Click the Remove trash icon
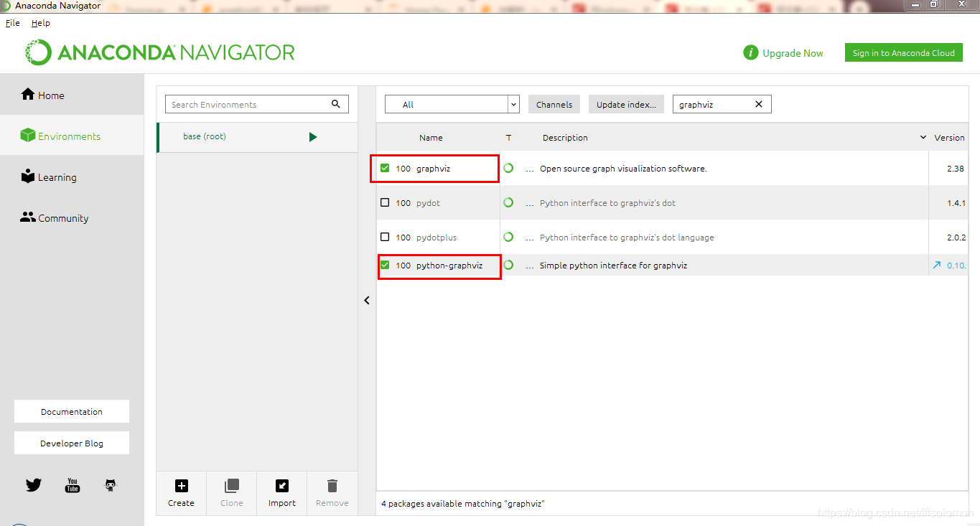980x526 pixels. tap(332, 486)
